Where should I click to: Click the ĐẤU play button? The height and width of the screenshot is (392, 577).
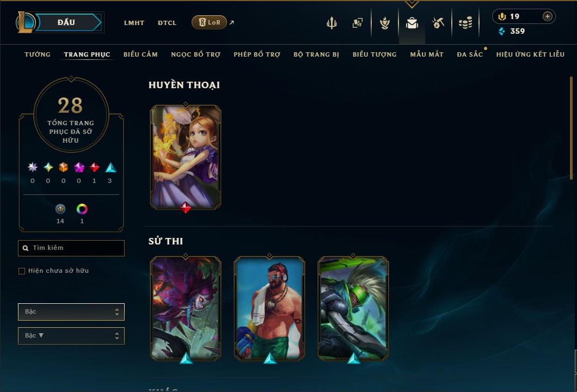[66, 22]
